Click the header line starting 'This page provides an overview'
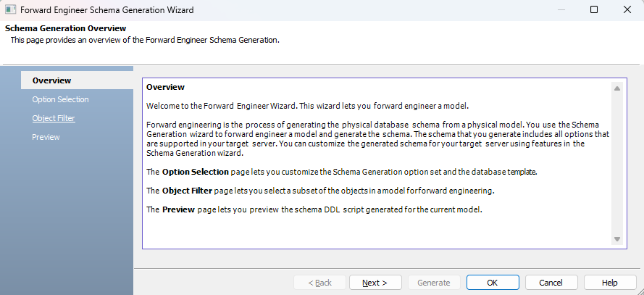 (x=145, y=41)
